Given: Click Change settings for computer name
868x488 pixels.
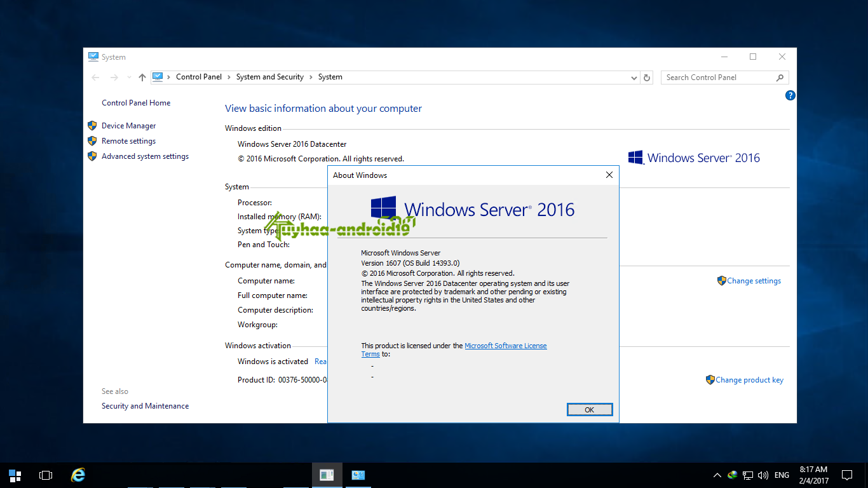Looking at the screenshot, I should (754, 281).
